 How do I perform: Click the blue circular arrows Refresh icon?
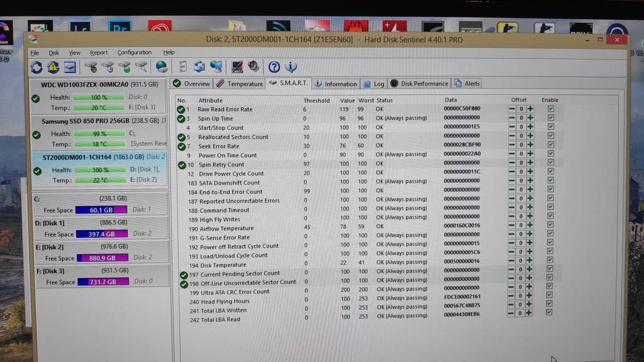[36, 67]
